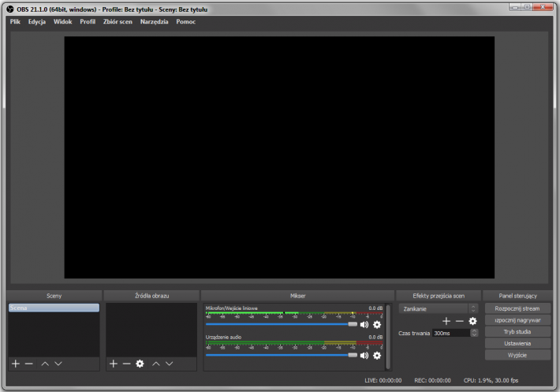Click Mikrofon/Wejście liniowe 0.0 dB value

pyautogui.click(x=375, y=308)
